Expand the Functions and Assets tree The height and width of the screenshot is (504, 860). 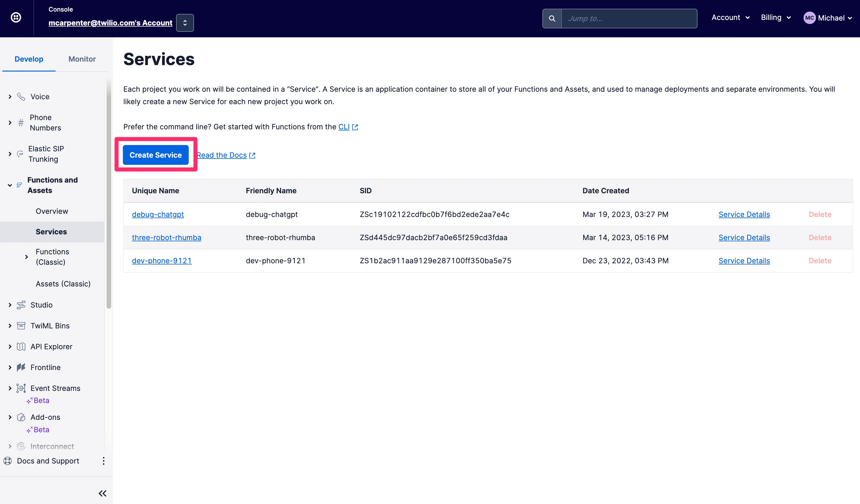10,185
